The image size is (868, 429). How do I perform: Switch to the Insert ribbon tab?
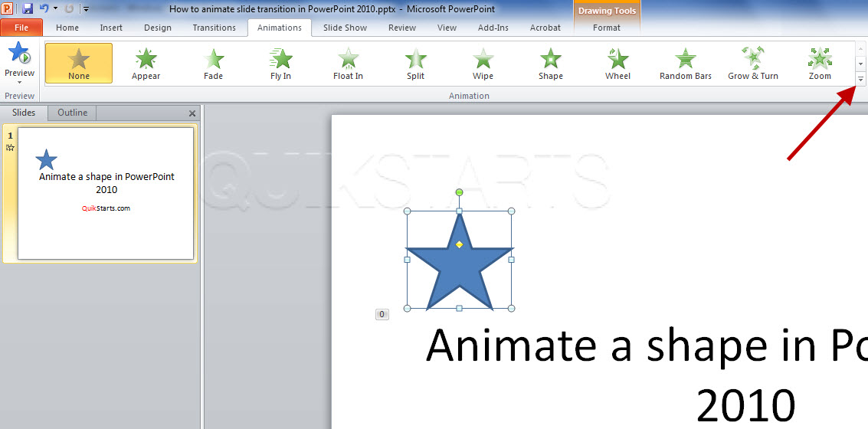pos(111,28)
